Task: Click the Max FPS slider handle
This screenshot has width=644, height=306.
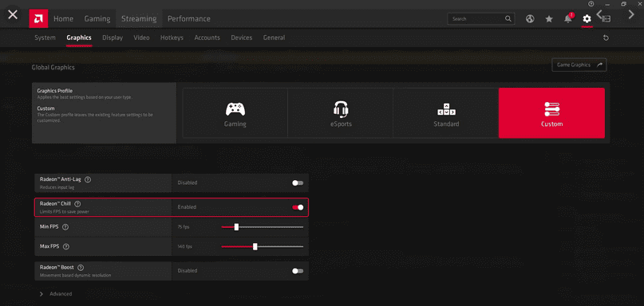Action: [x=255, y=246]
